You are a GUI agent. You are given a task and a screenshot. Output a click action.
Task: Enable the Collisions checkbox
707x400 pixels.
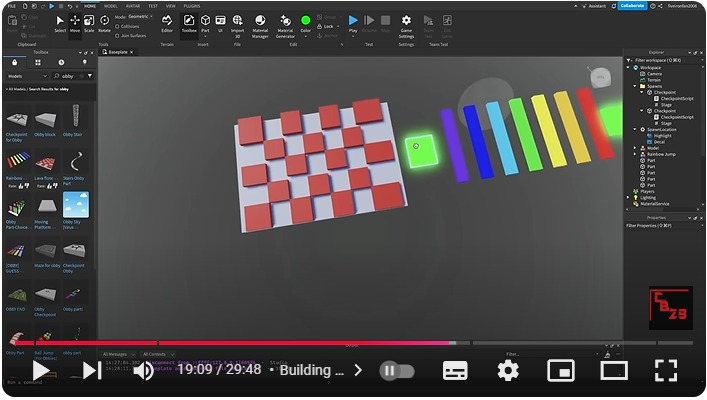point(117,26)
